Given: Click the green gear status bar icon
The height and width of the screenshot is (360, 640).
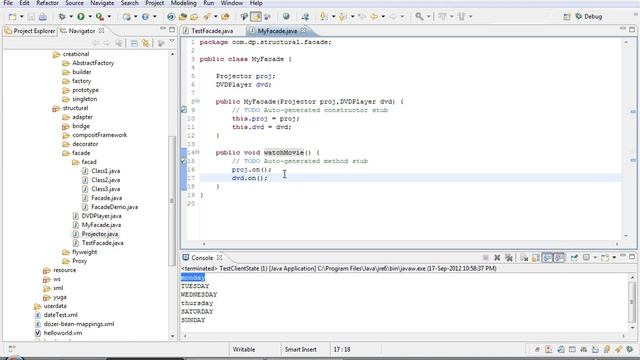Looking at the screenshot, I should click(x=630, y=349).
